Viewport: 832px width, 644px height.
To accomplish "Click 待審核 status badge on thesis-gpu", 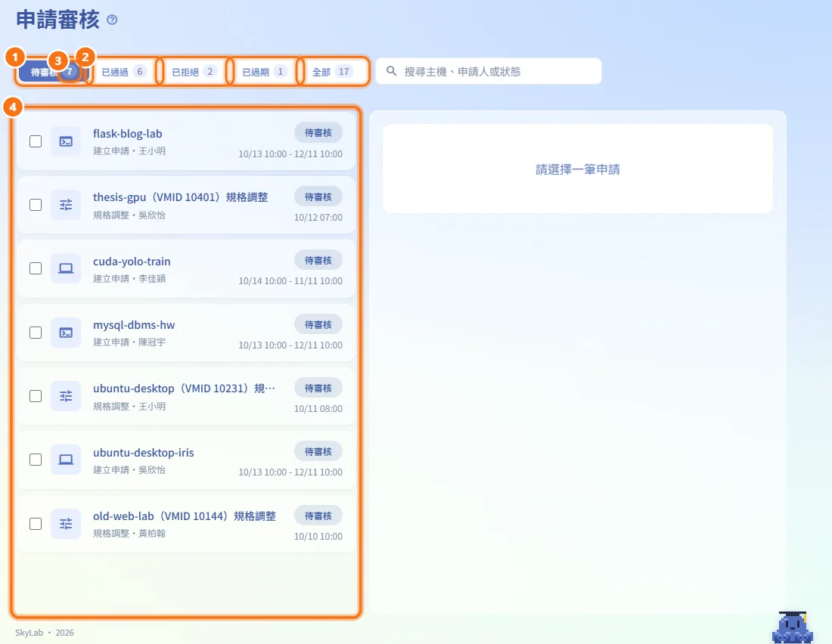I will (318, 197).
